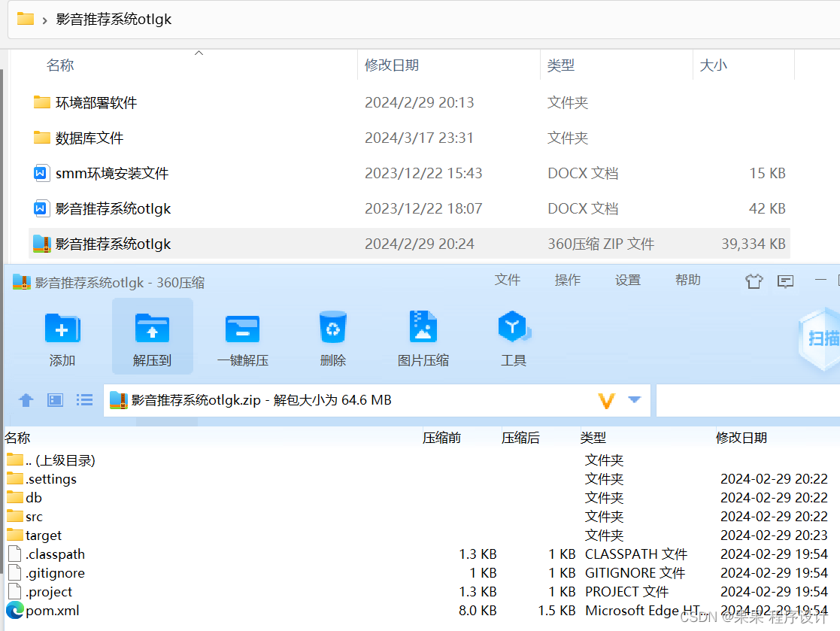This screenshot has height=631, width=840.
Task: Click the sort chevron above 名称 column
Action: [x=199, y=53]
